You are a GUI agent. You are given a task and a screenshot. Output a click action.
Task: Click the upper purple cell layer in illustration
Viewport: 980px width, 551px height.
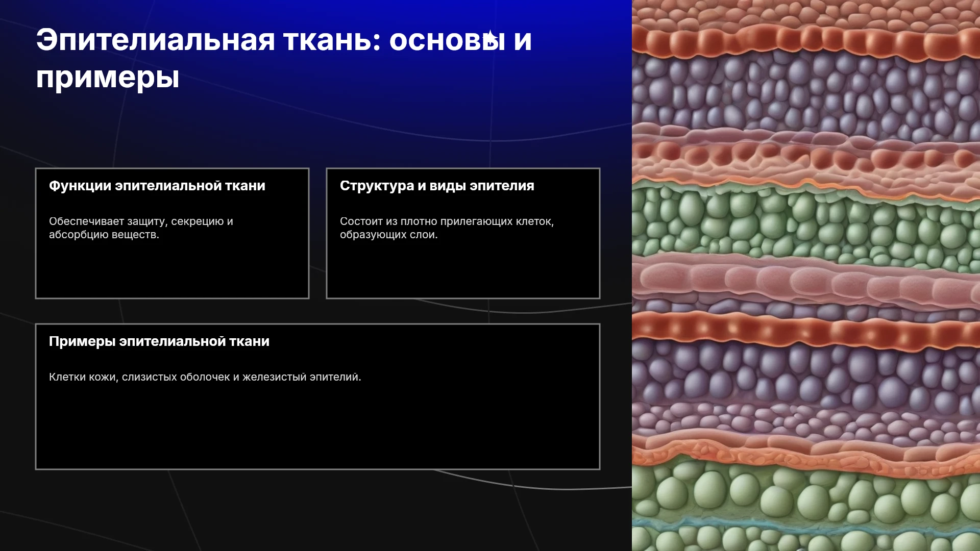click(x=806, y=92)
